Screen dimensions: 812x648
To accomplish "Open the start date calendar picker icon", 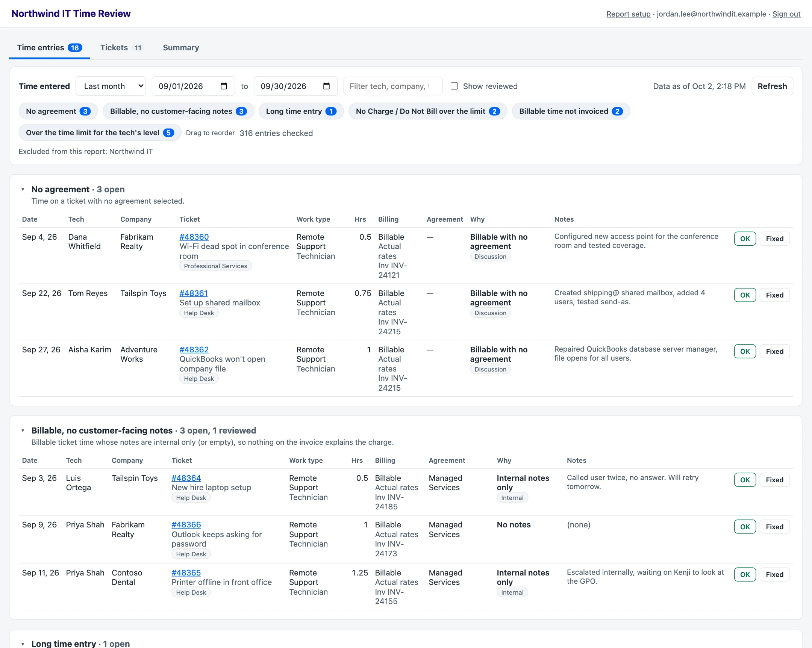I will pos(224,86).
